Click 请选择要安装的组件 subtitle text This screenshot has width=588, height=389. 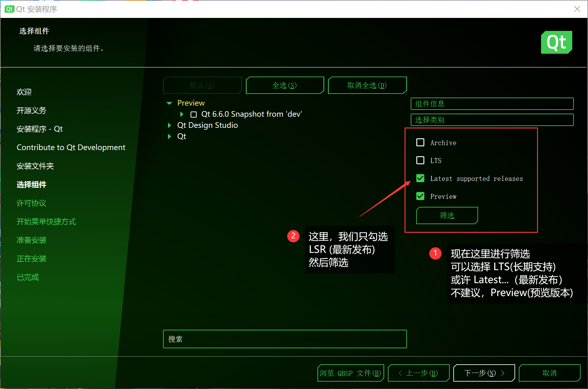click(x=69, y=48)
